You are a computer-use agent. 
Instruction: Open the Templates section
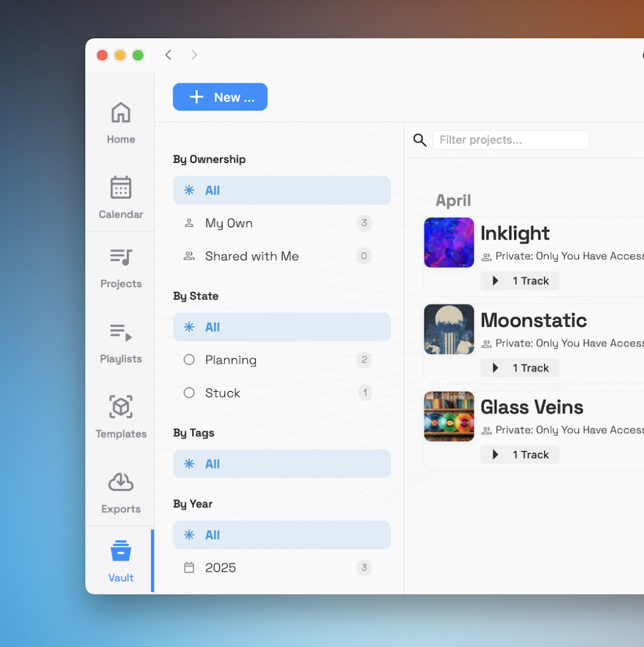click(121, 417)
